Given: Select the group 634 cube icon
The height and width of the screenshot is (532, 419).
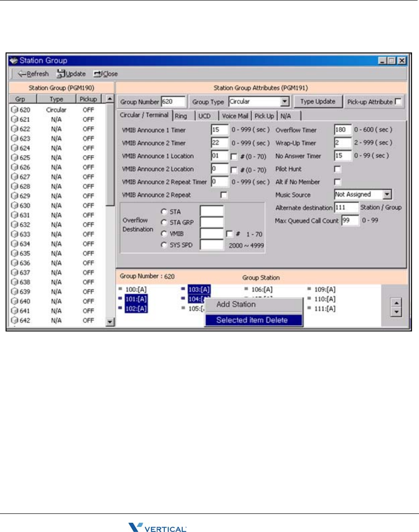Looking at the screenshot, I should point(14,244).
